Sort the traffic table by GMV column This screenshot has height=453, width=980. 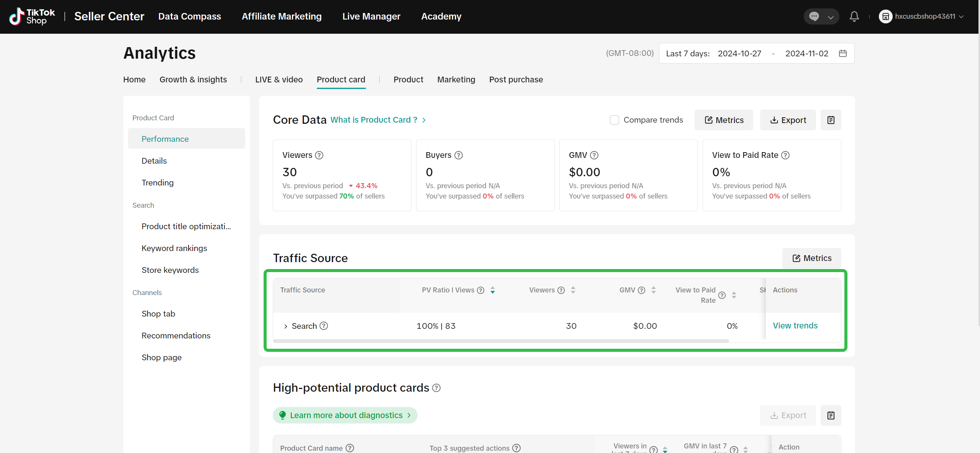[654, 290]
